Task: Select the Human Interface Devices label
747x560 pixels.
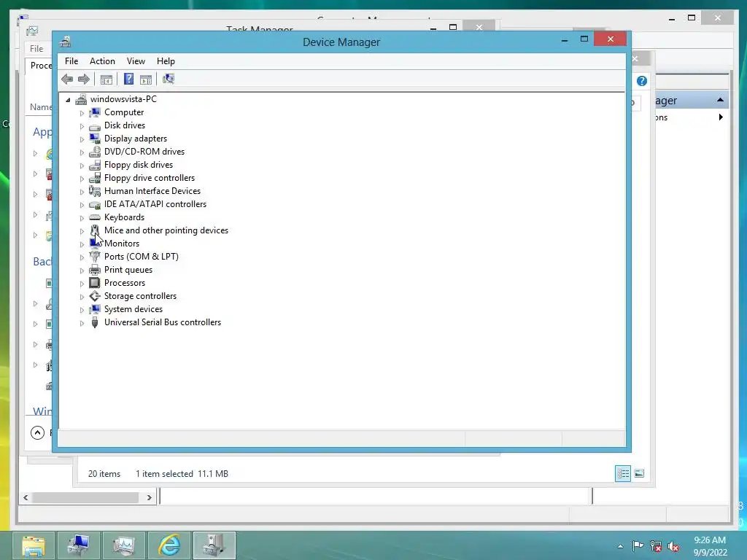Action: tap(152, 191)
